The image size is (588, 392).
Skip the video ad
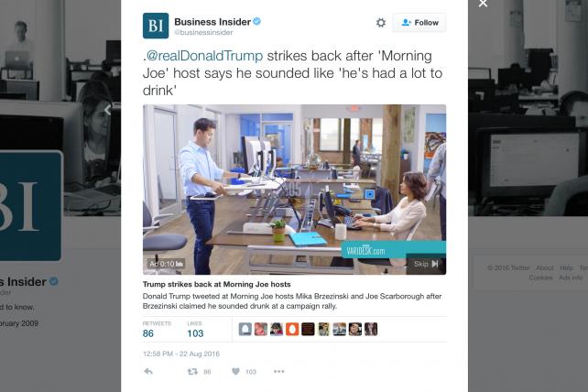pos(426,264)
